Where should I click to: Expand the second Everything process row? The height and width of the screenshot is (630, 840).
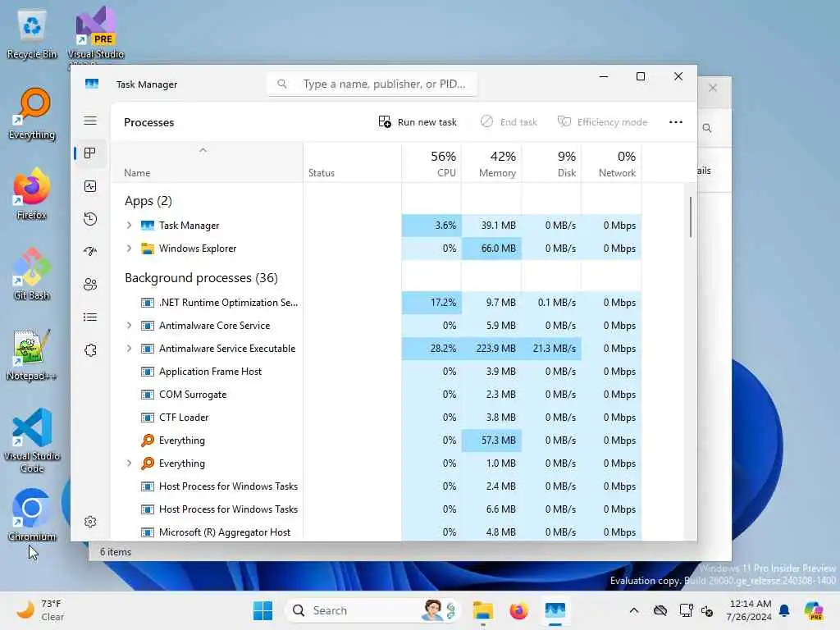pyautogui.click(x=129, y=463)
